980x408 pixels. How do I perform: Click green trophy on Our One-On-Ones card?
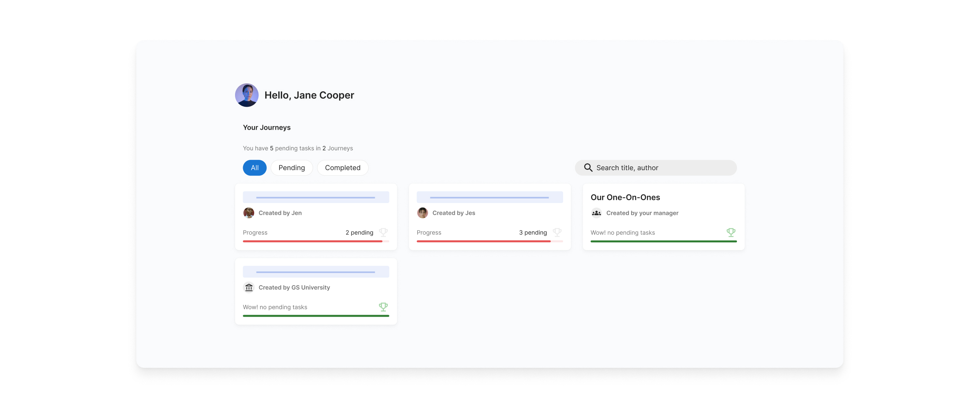(x=731, y=232)
